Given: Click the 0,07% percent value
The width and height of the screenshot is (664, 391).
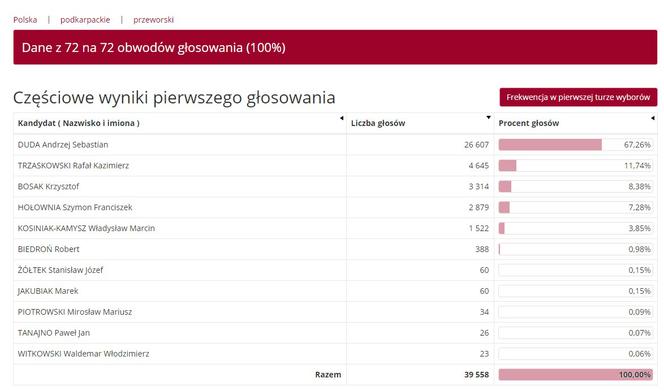Looking at the screenshot, I should tap(639, 333).
